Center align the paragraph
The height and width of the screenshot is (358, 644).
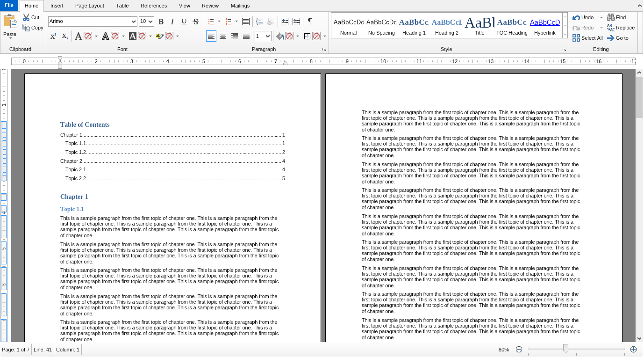click(223, 36)
